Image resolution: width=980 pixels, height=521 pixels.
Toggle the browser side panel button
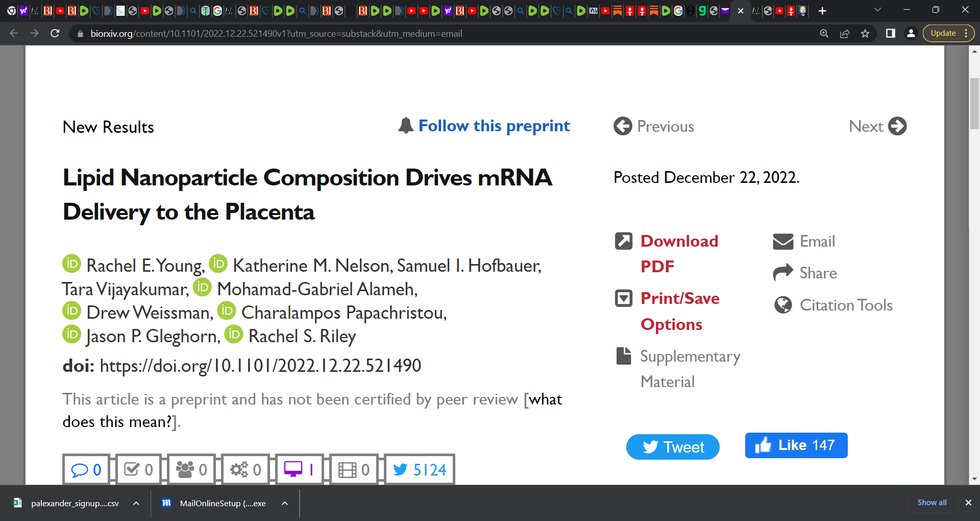click(891, 33)
